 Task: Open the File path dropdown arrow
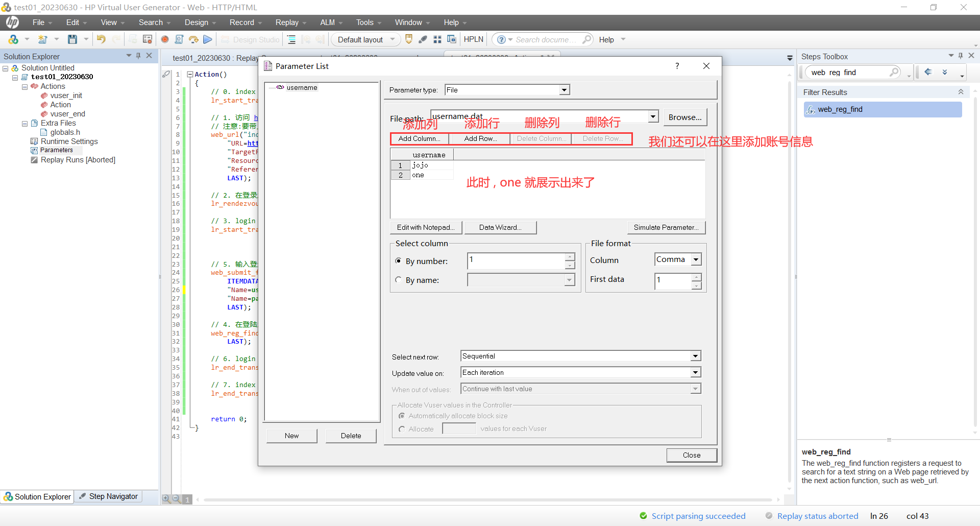coord(653,116)
